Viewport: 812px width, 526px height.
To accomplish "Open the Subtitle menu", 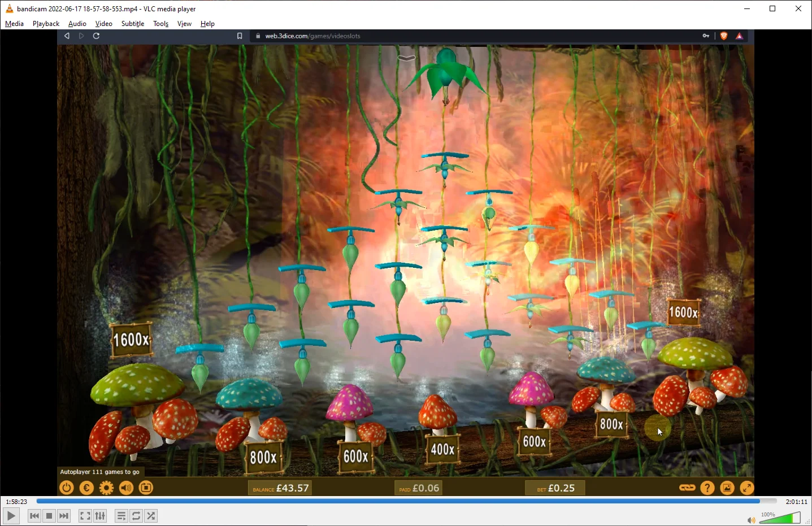I will pyautogui.click(x=133, y=24).
